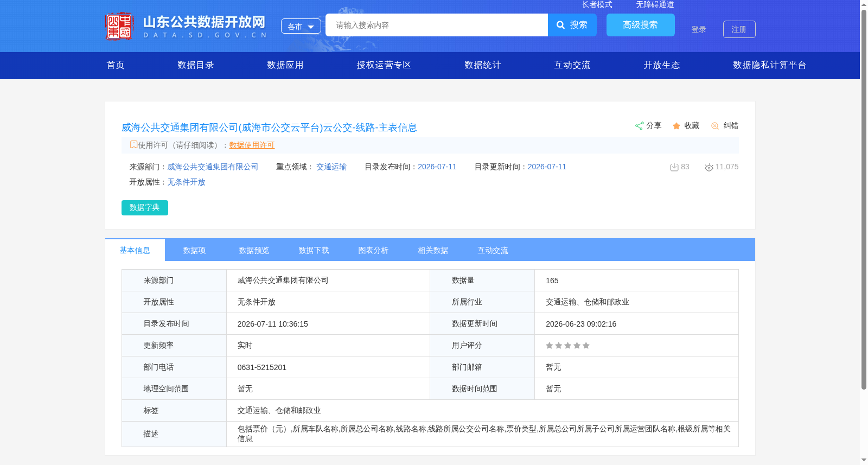
Task: Click the share icon beside 分享
Action: [639, 126]
